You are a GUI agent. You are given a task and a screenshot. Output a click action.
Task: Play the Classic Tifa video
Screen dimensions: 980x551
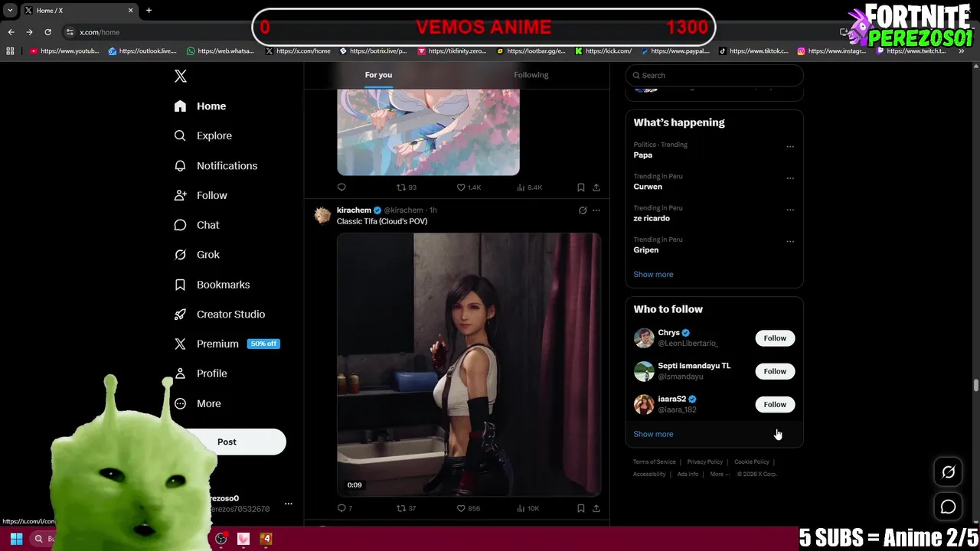[469, 365]
